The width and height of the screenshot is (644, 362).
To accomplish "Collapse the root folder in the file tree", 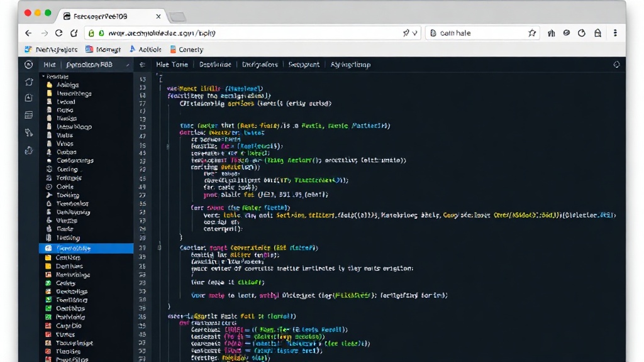I will [x=43, y=76].
